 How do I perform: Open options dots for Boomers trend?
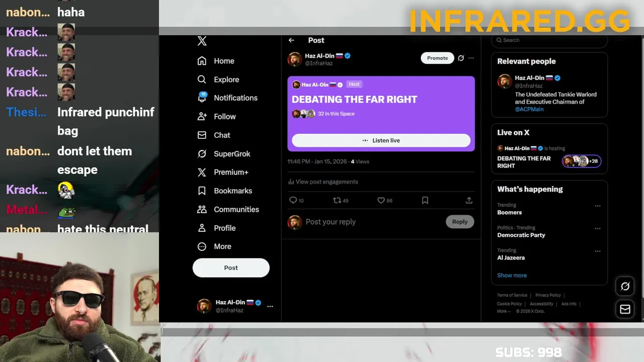click(598, 206)
